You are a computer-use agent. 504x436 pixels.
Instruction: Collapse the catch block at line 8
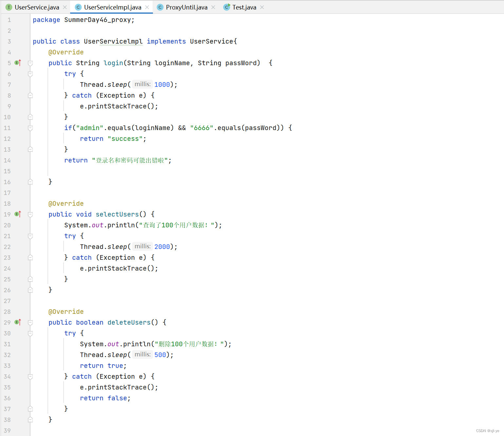point(30,95)
